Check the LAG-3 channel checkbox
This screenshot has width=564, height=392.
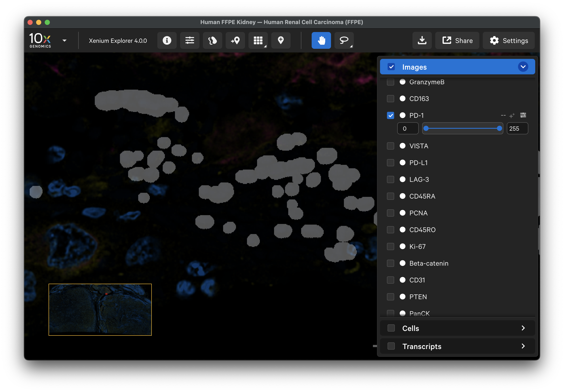click(391, 179)
